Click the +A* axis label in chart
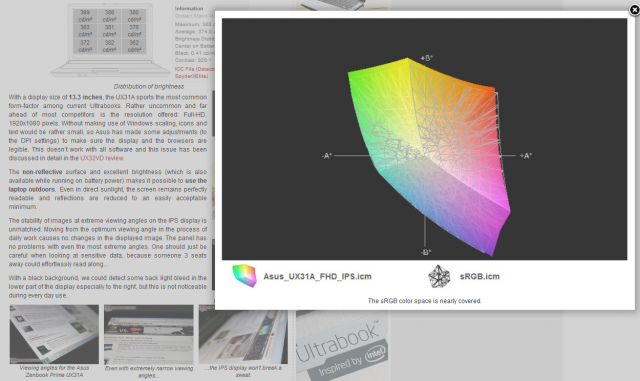 coord(526,156)
